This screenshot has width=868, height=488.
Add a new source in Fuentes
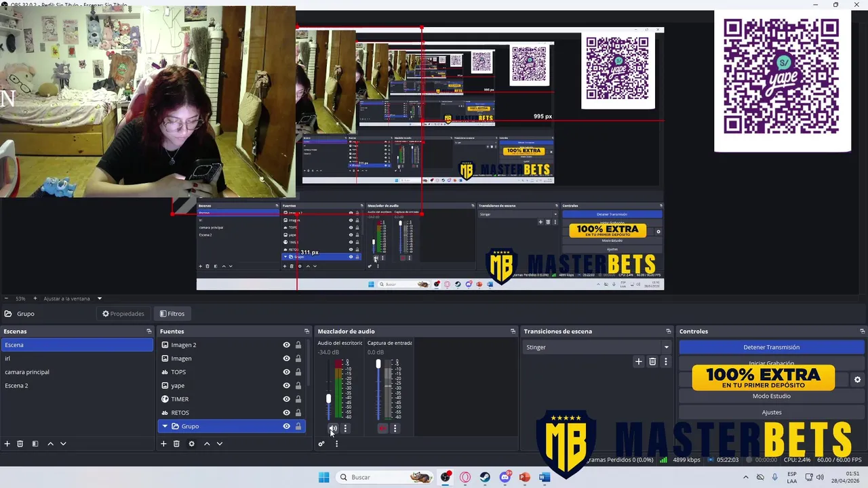[x=163, y=444]
